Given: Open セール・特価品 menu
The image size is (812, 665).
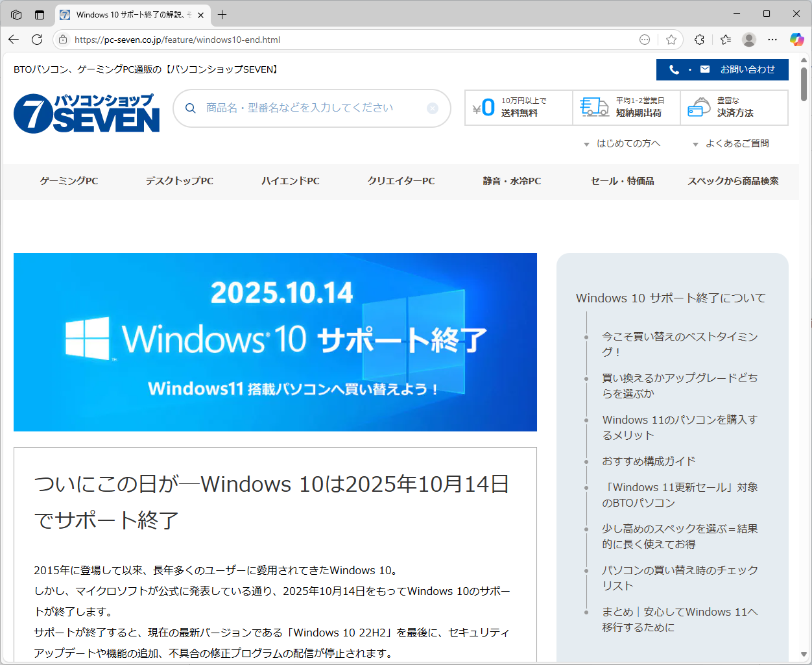Looking at the screenshot, I should [623, 181].
